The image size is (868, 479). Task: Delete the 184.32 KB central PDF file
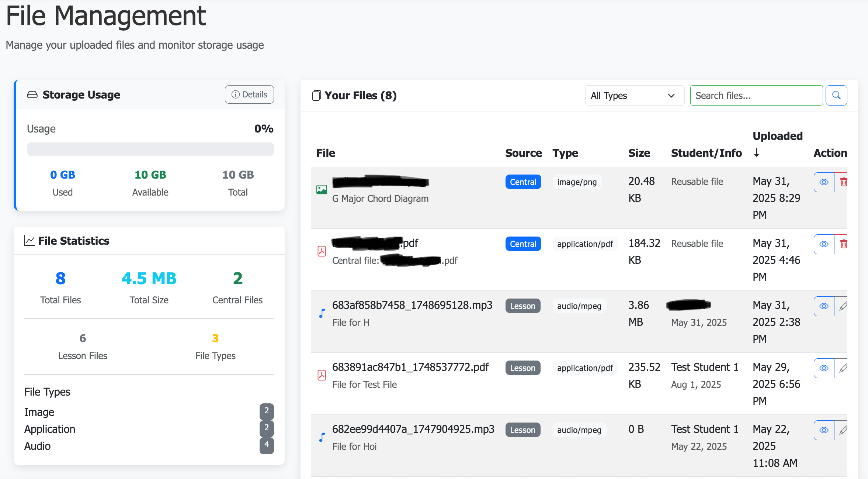[x=842, y=244]
